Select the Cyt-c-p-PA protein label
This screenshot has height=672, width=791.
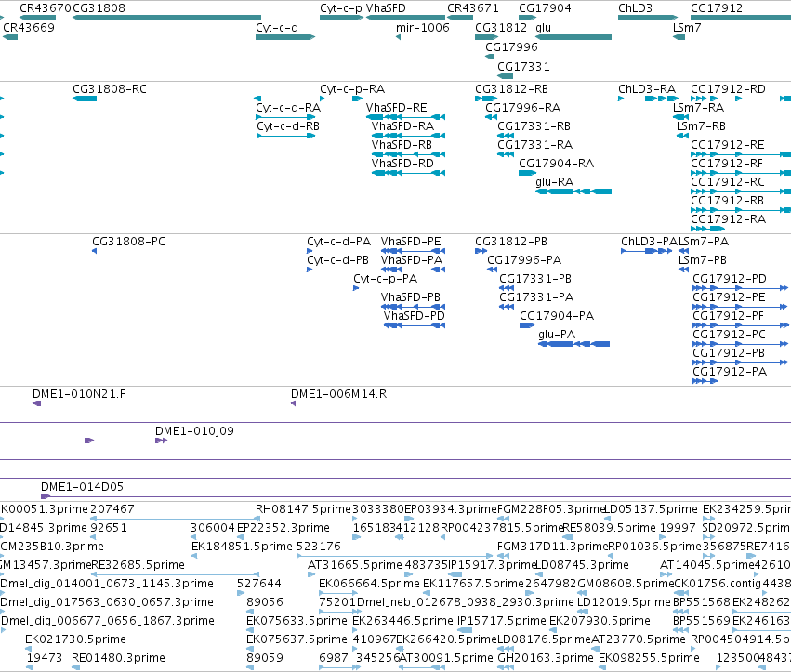pyautogui.click(x=386, y=279)
